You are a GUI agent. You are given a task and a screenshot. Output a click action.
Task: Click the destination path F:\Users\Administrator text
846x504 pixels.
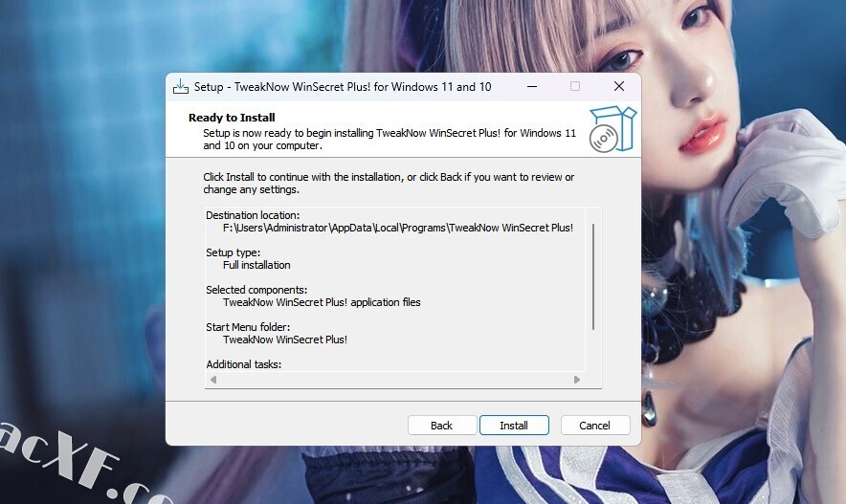398,228
